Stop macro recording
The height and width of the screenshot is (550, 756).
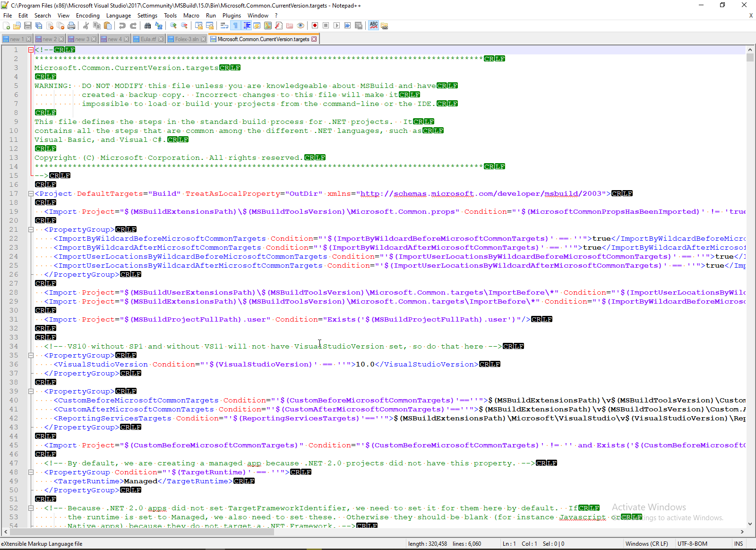(x=326, y=26)
